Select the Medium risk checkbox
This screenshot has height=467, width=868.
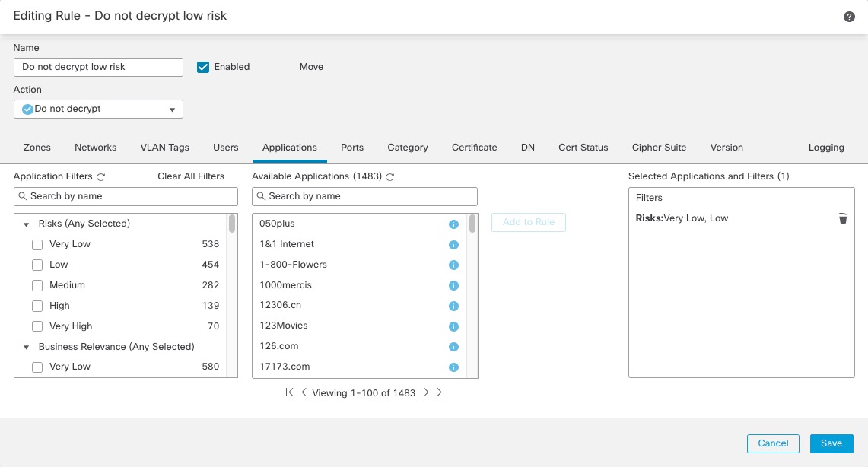click(x=37, y=285)
